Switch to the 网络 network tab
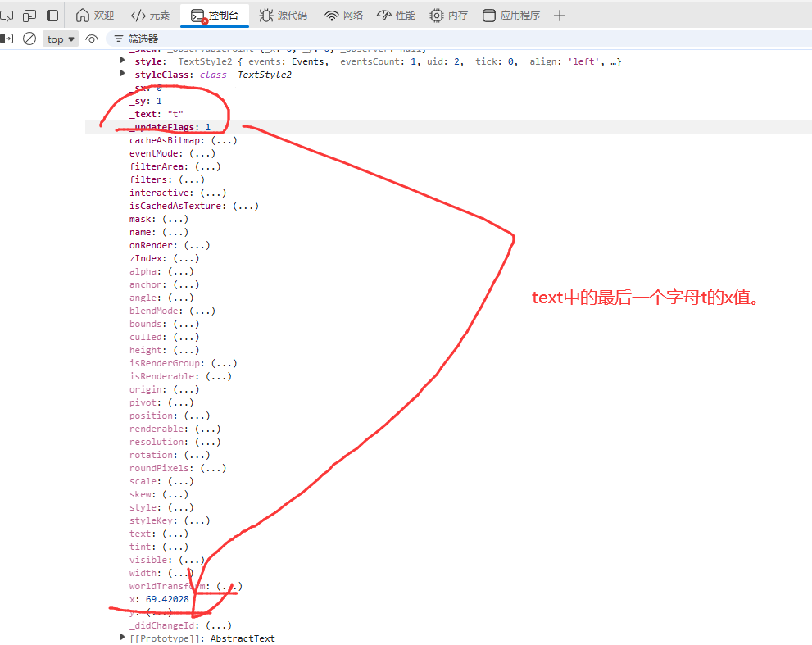Image resolution: width=812 pixels, height=645 pixels. click(344, 16)
